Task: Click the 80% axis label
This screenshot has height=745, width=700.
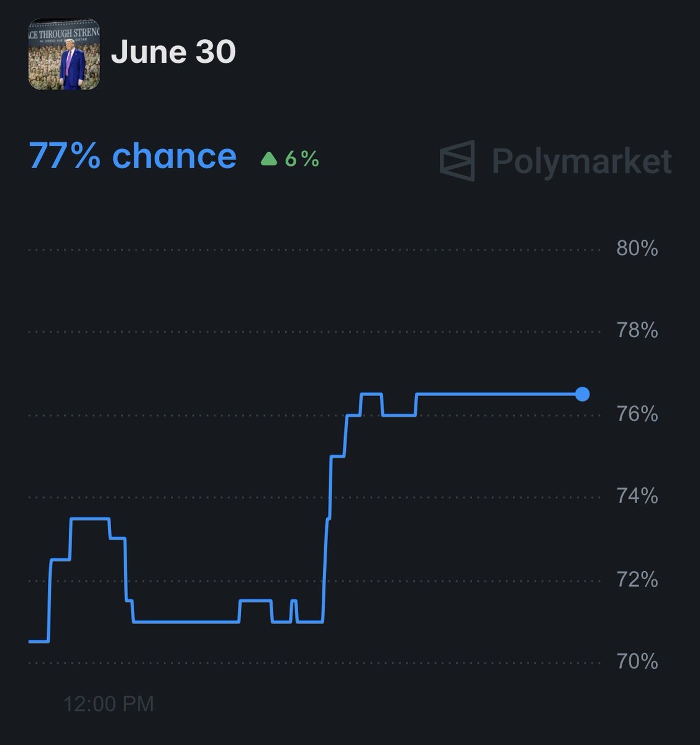Action: click(x=637, y=249)
